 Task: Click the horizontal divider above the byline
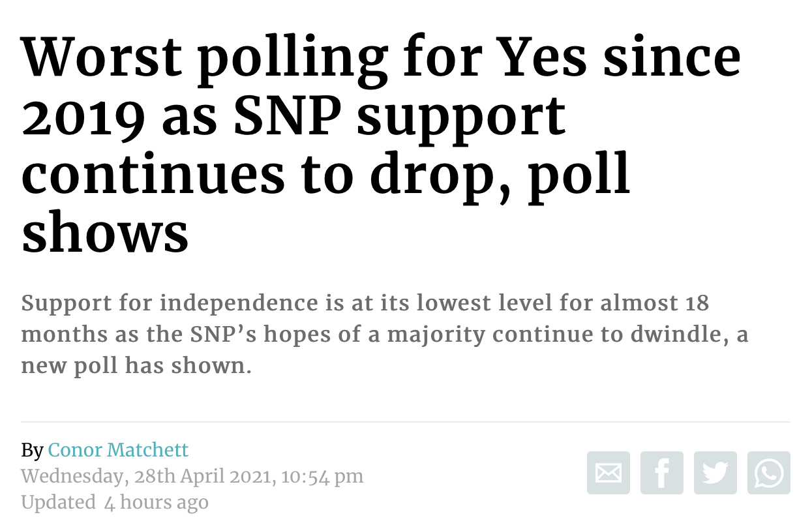[406, 423]
